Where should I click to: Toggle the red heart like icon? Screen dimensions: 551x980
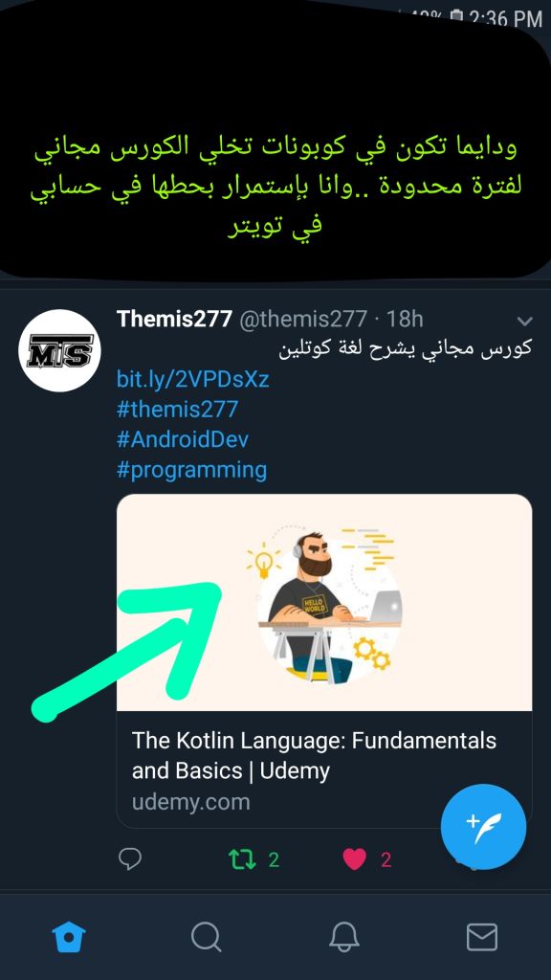(x=354, y=860)
